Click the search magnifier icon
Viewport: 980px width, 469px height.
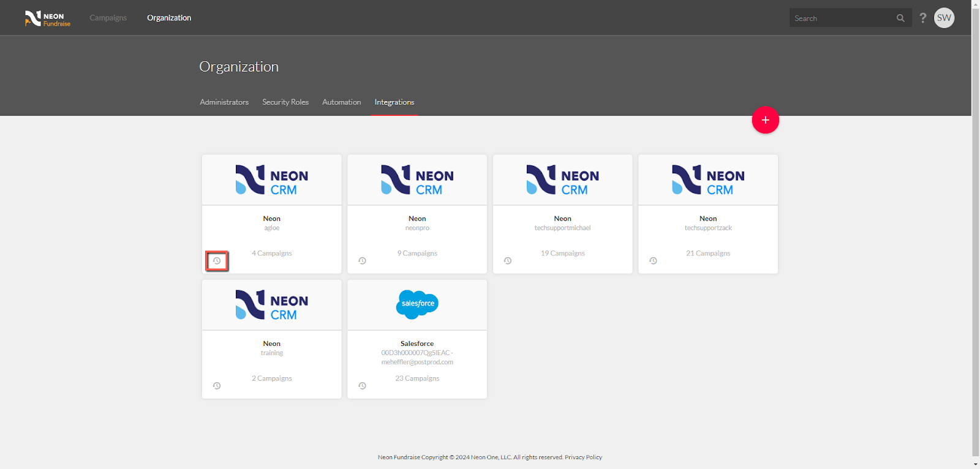900,18
